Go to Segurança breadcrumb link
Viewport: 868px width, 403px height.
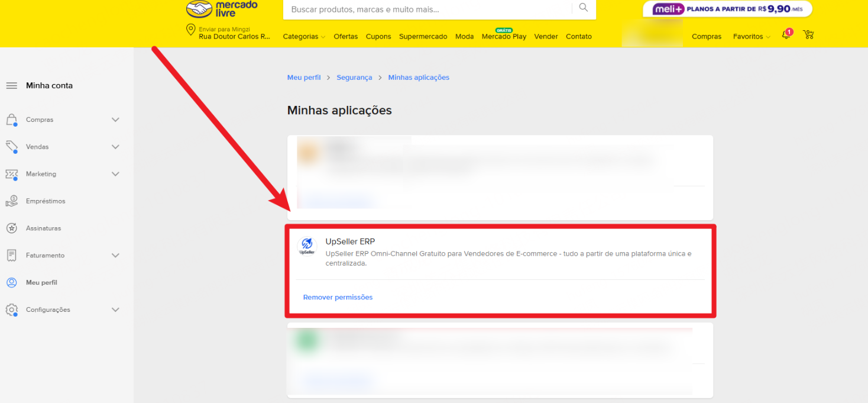[354, 78]
